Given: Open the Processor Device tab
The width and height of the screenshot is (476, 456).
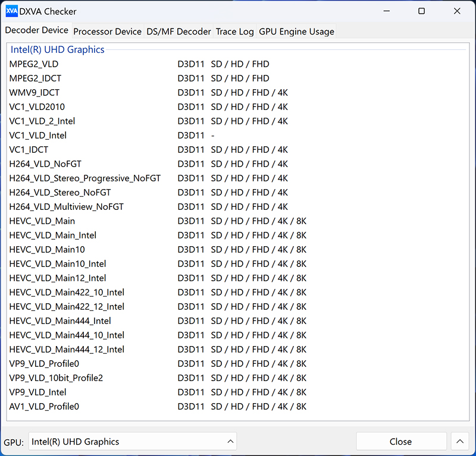Looking at the screenshot, I should pyautogui.click(x=108, y=32).
